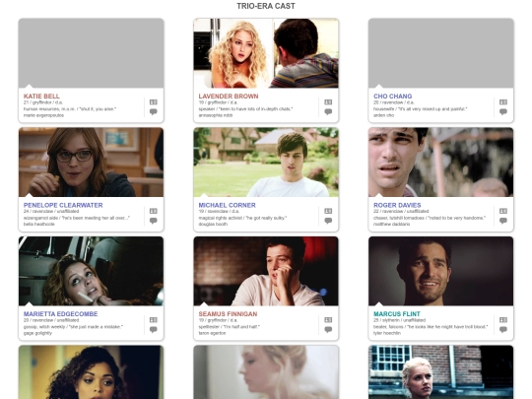Click 'housewife' quote line under Cho Chang
This screenshot has width=532, height=399.
point(421,109)
